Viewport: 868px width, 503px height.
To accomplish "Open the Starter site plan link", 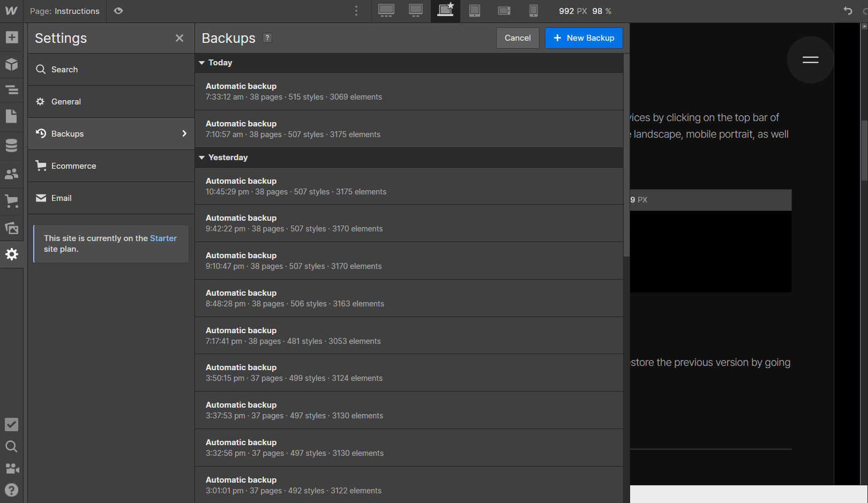I will coord(164,238).
